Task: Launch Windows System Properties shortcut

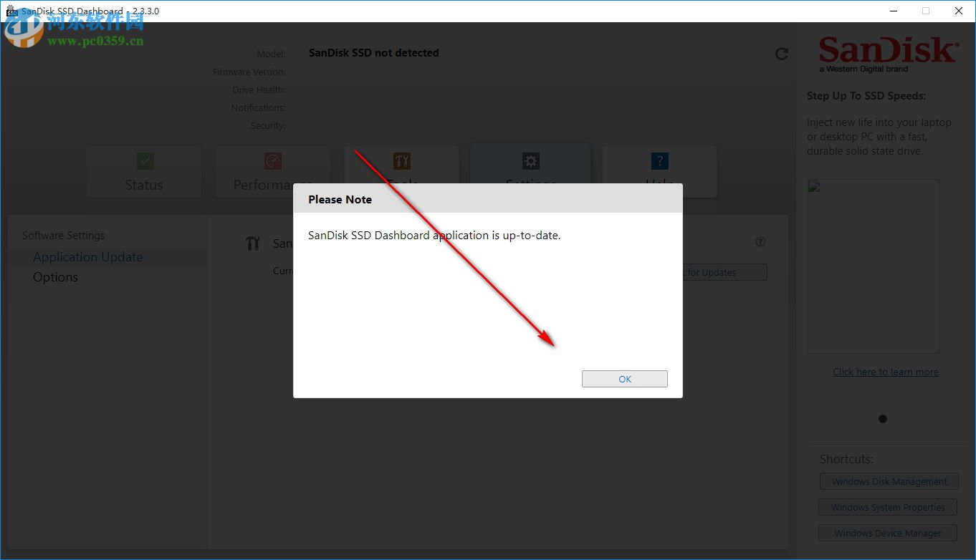Action: (x=888, y=507)
